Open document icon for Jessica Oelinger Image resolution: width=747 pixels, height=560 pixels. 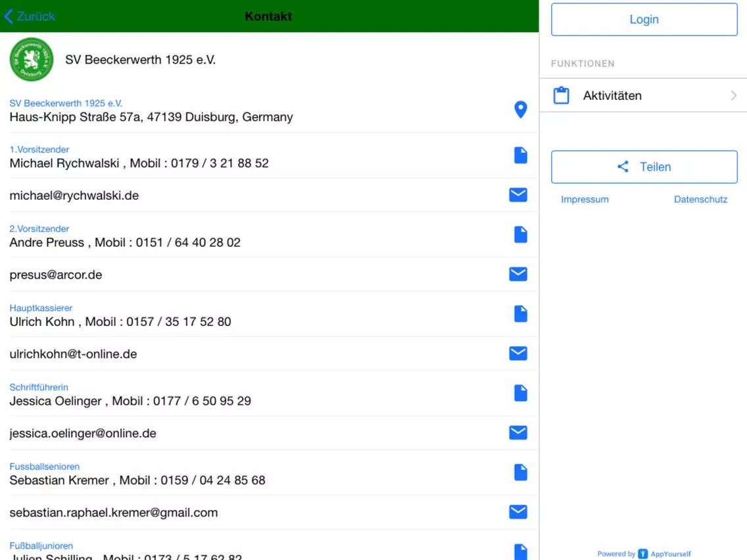click(521, 393)
